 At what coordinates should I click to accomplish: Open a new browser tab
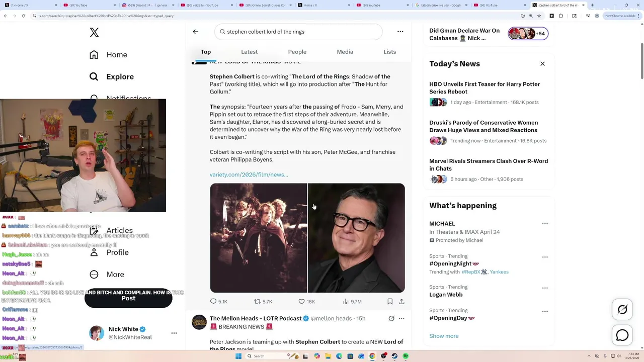tap(592, 5)
